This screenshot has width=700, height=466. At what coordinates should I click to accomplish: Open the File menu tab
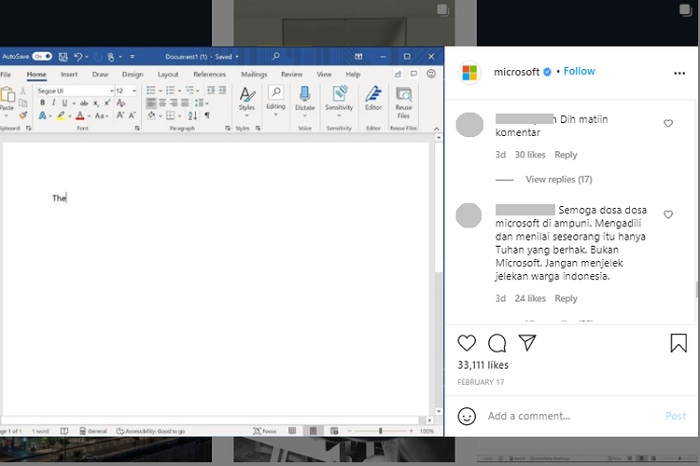pyautogui.click(x=6, y=75)
